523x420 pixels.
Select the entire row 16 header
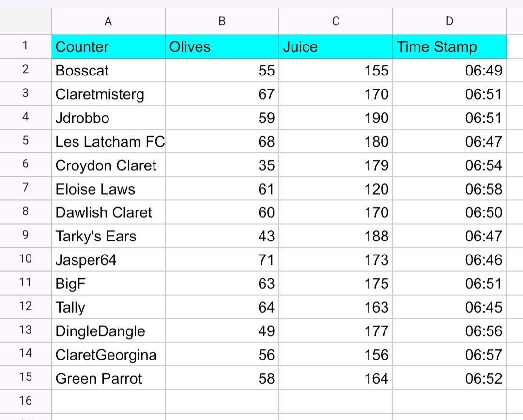click(25, 401)
